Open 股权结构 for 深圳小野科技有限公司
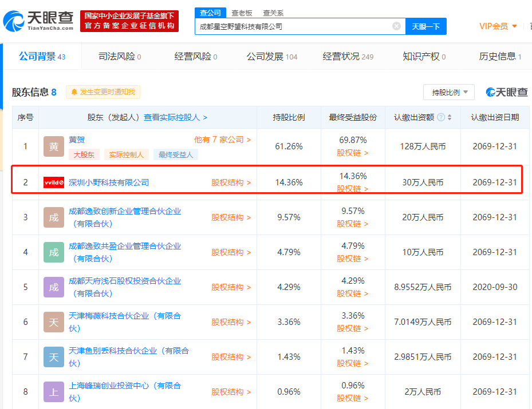The width and height of the screenshot is (532, 409). (x=231, y=182)
